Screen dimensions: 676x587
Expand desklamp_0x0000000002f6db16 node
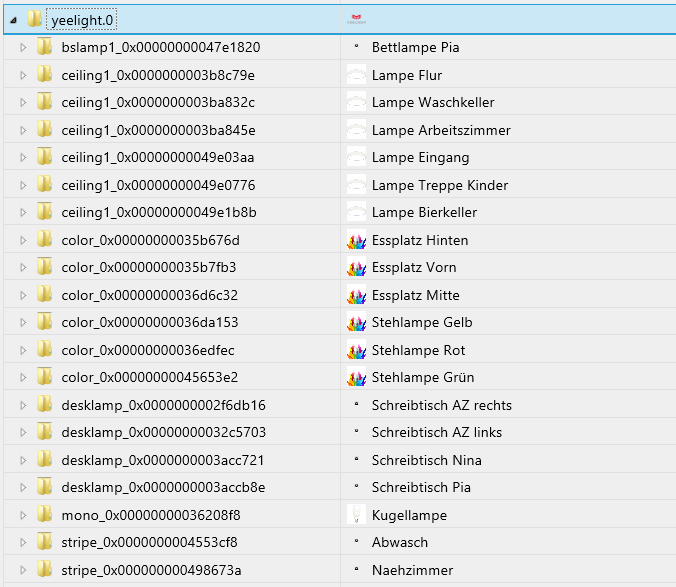click(23, 406)
